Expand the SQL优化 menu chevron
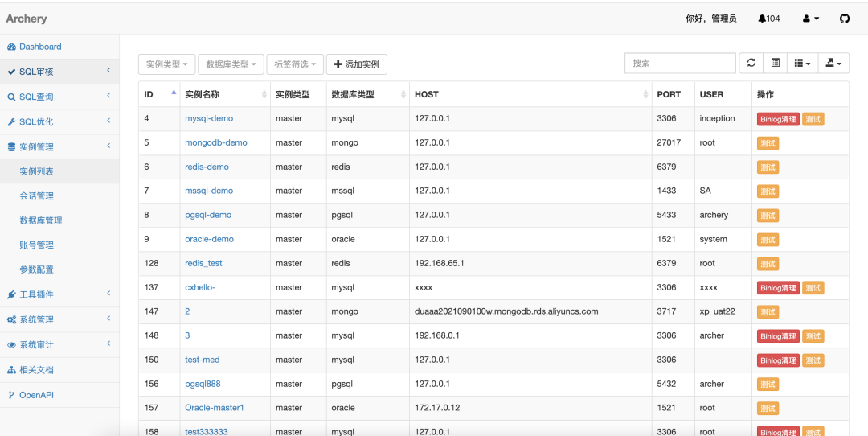 click(108, 120)
